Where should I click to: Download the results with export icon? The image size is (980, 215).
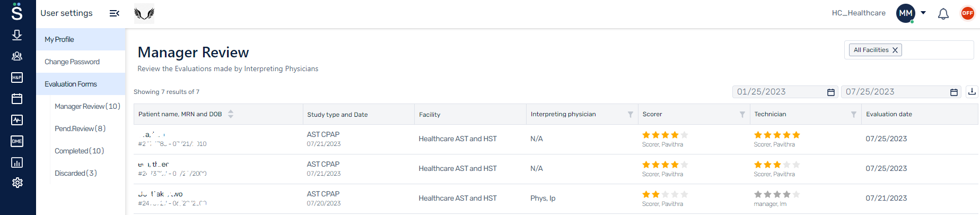(972, 92)
